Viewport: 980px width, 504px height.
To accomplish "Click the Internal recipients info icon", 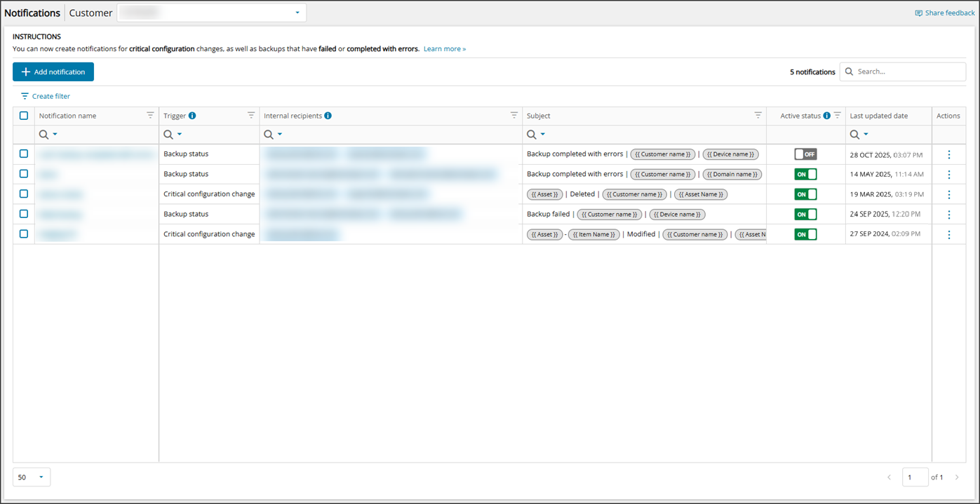I will point(328,116).
